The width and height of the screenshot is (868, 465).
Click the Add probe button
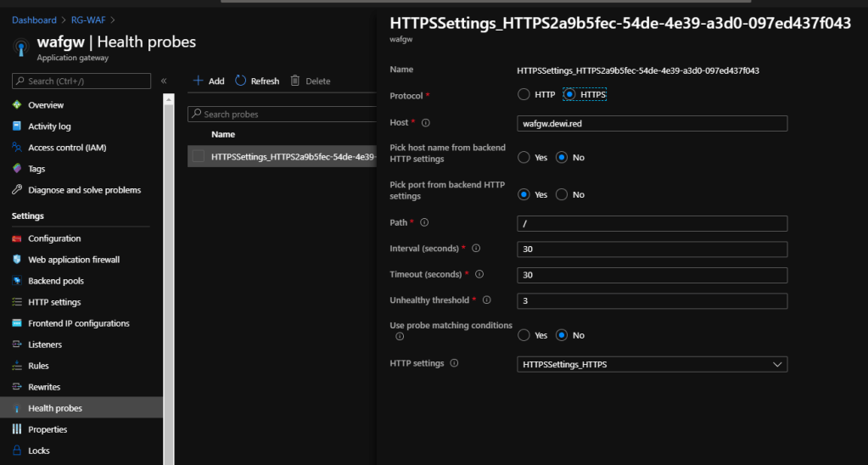tap(209, 81)
